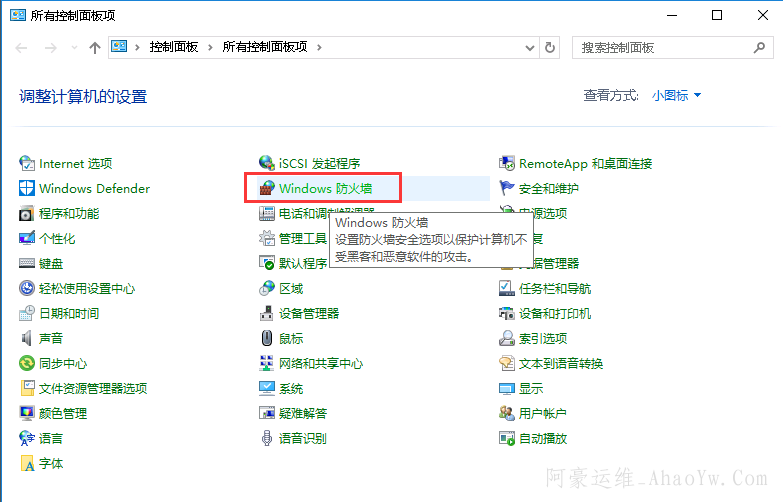Screen dimensions: 783x502
Task: Open the 设备管理器 text link
Action: [309, 314]
